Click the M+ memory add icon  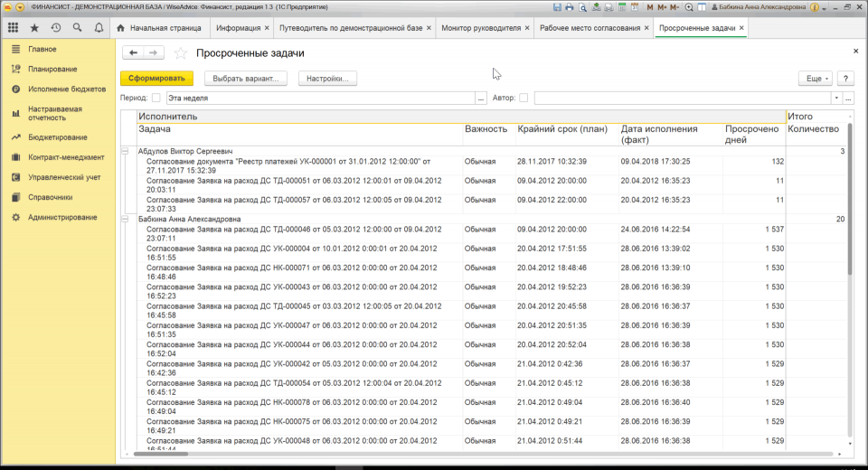click(662, 7)
